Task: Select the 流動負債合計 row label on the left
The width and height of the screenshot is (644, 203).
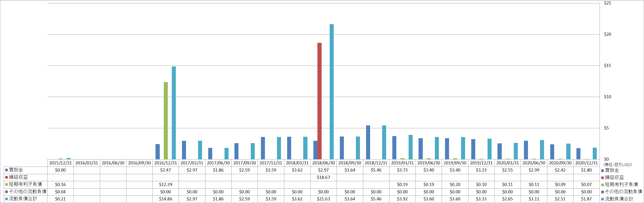Action: (x=23, y=199)
